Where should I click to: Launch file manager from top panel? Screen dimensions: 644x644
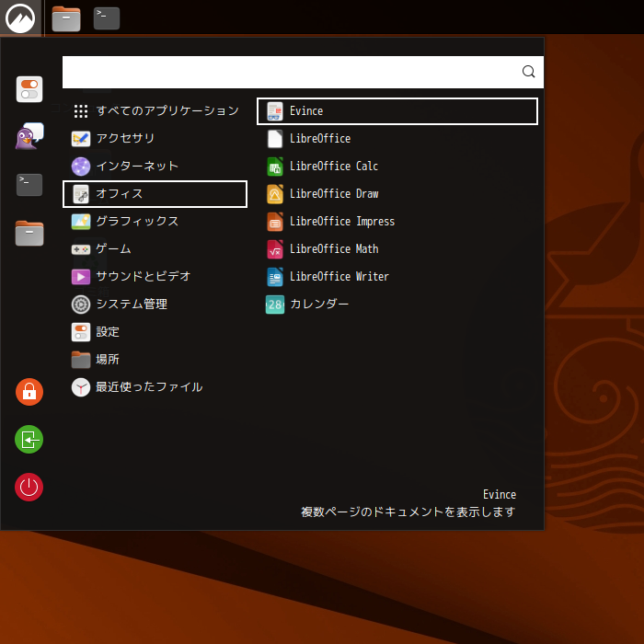point(66,19)
